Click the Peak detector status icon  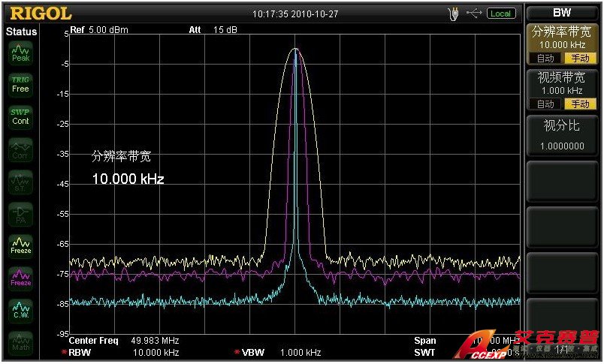point(20,52)
